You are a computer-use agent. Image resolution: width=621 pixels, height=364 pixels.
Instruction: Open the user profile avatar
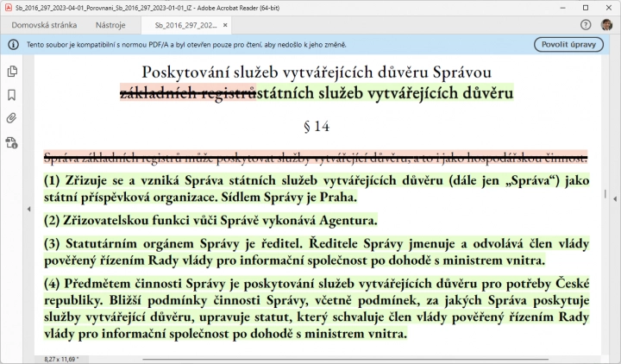[606, 25]
